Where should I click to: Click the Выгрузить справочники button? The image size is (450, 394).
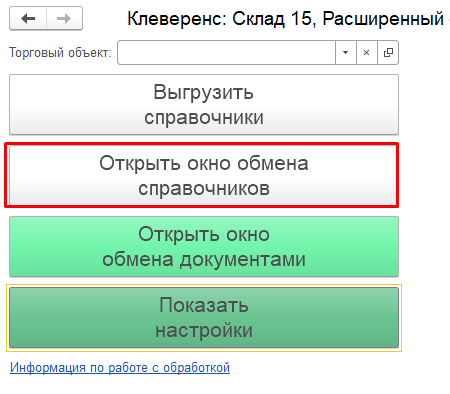[x=204, y=105]
